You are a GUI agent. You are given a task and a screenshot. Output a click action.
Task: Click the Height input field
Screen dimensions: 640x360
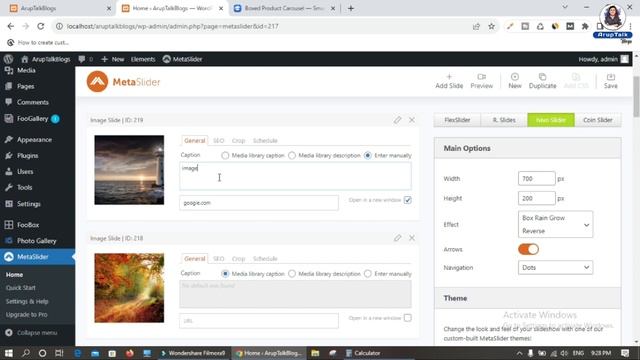pos(536,198)
